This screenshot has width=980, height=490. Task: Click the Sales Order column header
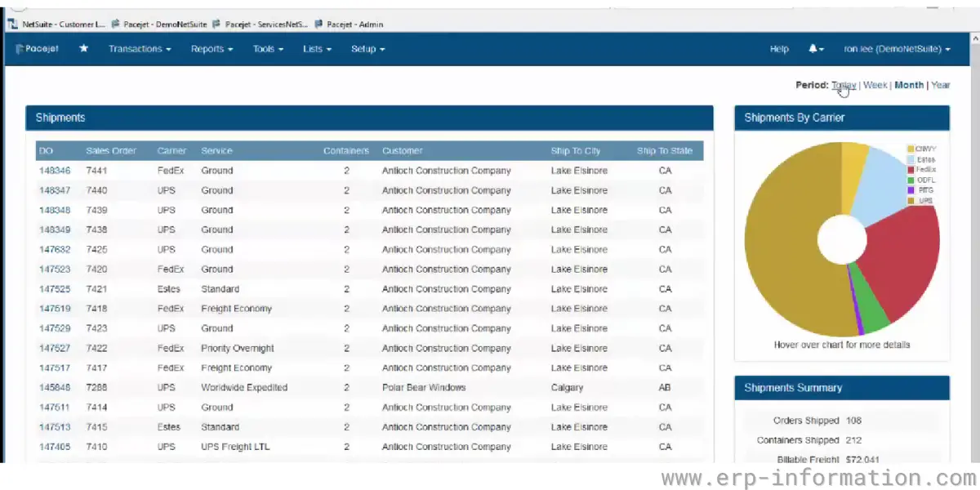(x=111, y=150)
